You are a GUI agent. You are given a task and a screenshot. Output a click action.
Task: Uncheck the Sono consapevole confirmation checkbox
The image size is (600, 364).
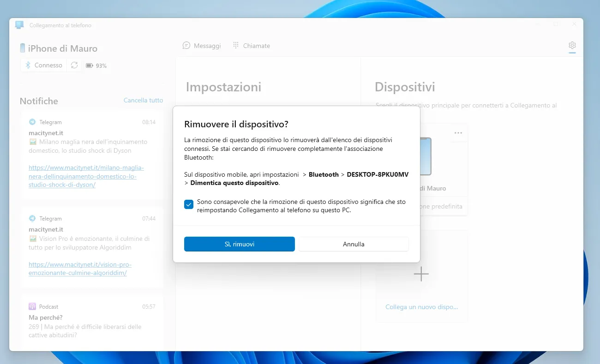coord(188,204)
